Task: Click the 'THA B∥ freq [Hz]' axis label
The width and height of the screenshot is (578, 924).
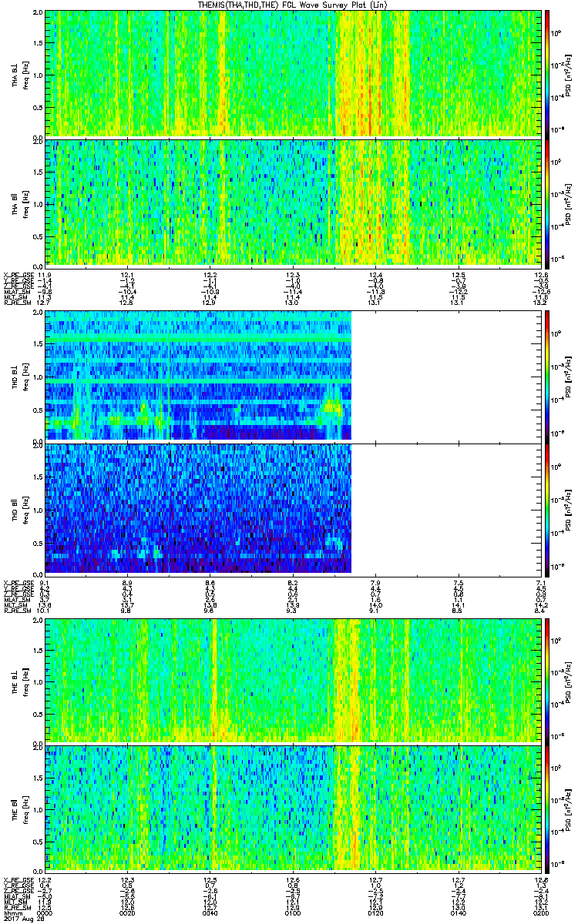Action: 18,203
